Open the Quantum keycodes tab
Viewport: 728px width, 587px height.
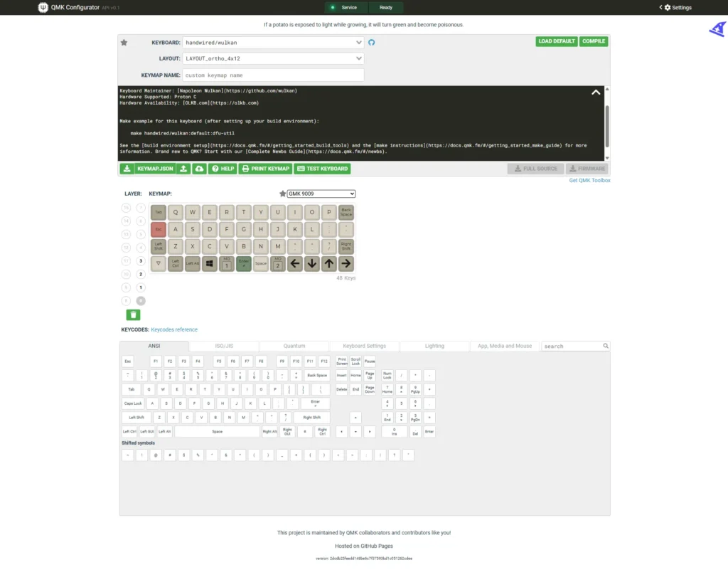click(x=294, y=347)
